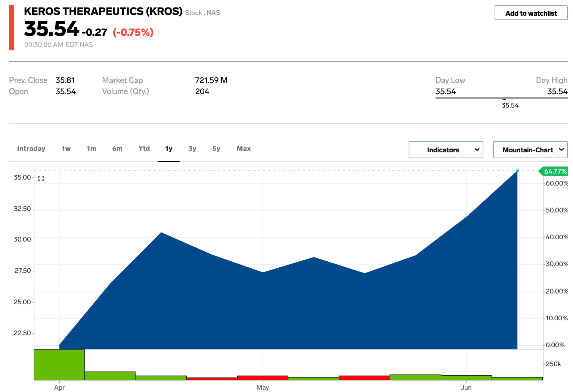Click the red volume bar above May
The image size is (573, 392).
pyautogui.click(x=263, y=378)
